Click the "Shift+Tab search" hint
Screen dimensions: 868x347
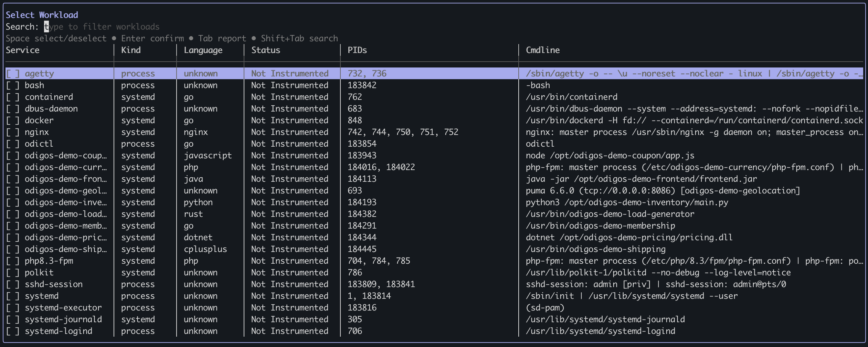pyautogui.click(x=299, y=38)
